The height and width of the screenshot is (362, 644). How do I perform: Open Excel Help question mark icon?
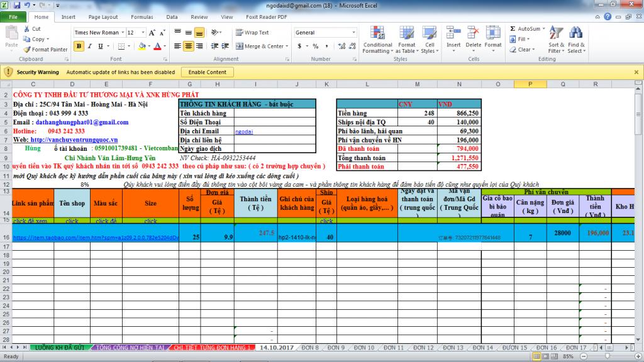(x=608, y=17)
